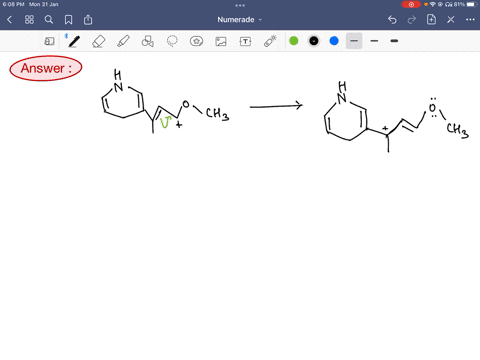Choose the blue pen color
Screen dimensions: 480x360
(334, 41)
